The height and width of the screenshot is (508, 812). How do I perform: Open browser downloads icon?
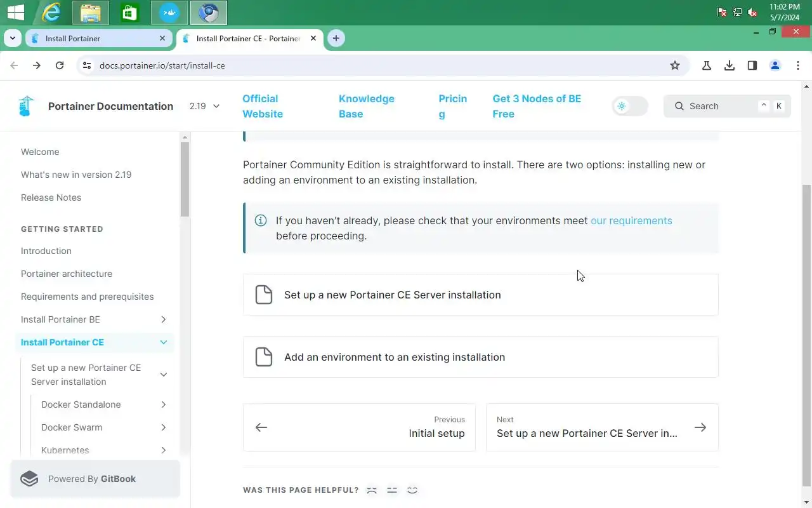730,65
